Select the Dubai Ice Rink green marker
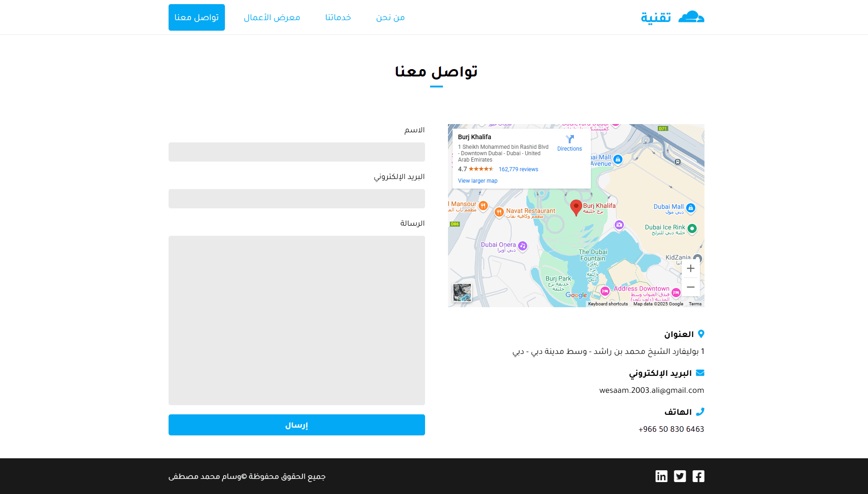This screenshot has height=494, width=868. [692, 228]
